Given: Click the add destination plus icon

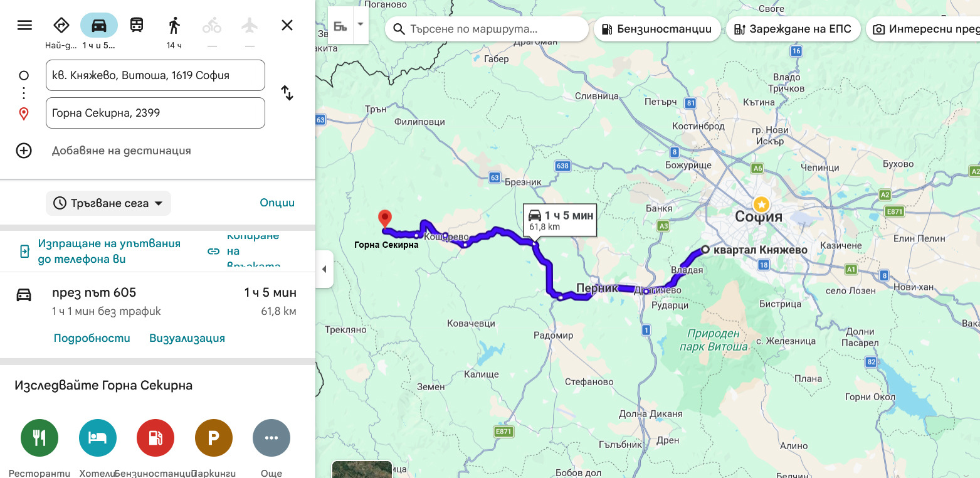Looking at the screenshot, I should tap(24, 151).
